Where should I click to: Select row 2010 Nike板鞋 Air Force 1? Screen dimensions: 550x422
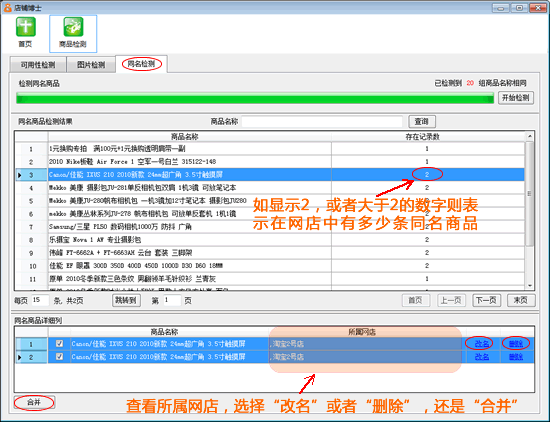click(269, 162)
